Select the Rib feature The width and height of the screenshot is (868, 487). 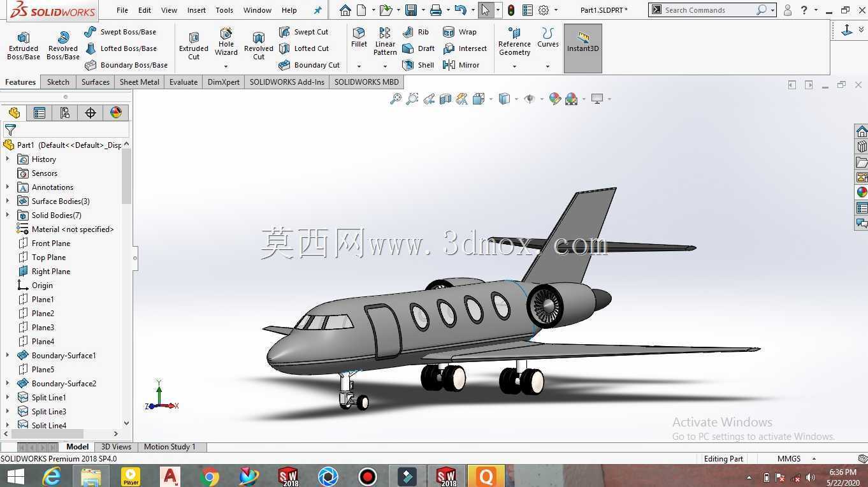point(416,32)
